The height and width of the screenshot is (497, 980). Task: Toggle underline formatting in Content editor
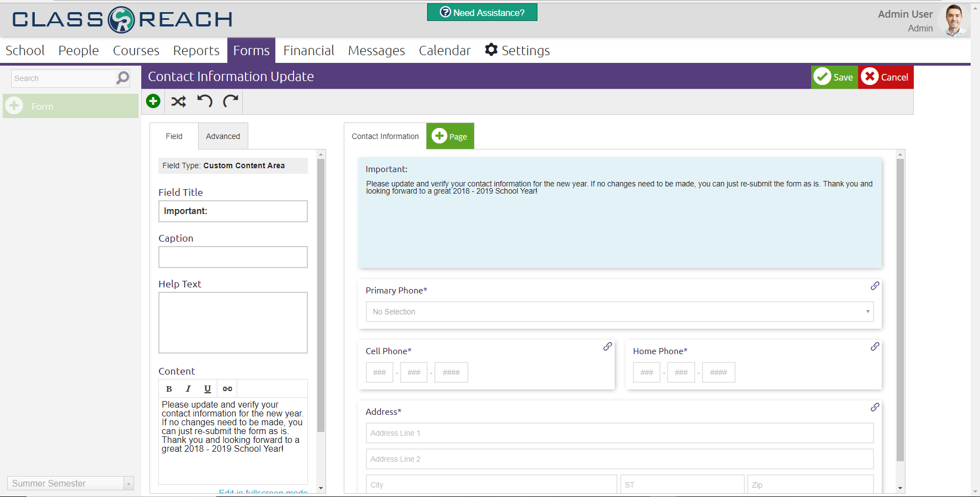(207, 389)
